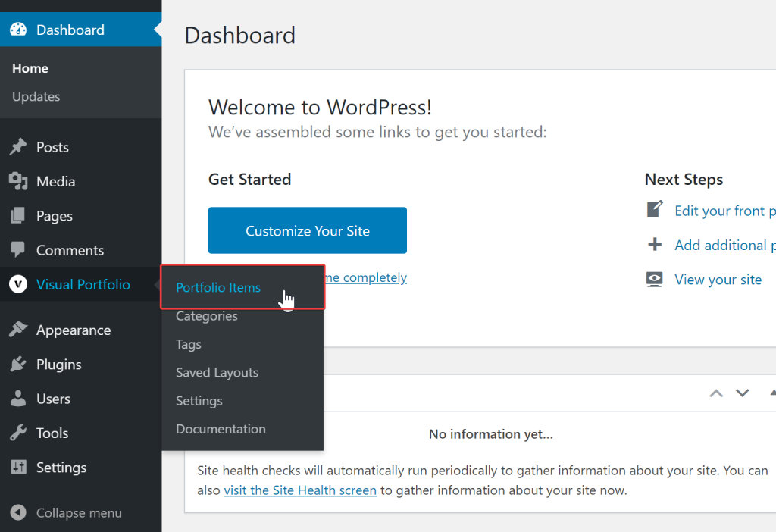Open the Users menu

click(80, 399)
